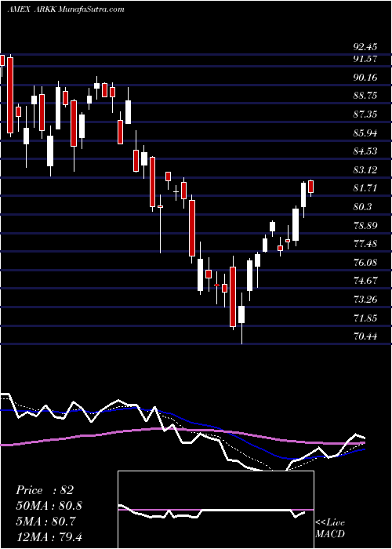
Task: Click the 83.12 price axis label
Action: click(x=365, y=170)
